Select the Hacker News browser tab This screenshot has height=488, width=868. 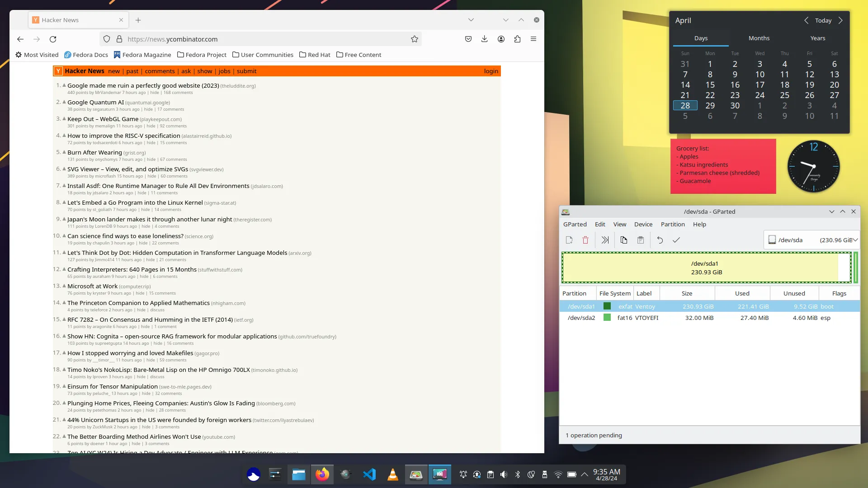[x=78, y=20]
